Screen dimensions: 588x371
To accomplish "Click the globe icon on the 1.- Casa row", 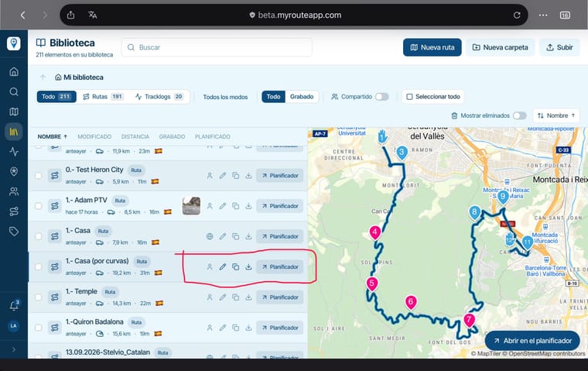I will pos(210,236).
